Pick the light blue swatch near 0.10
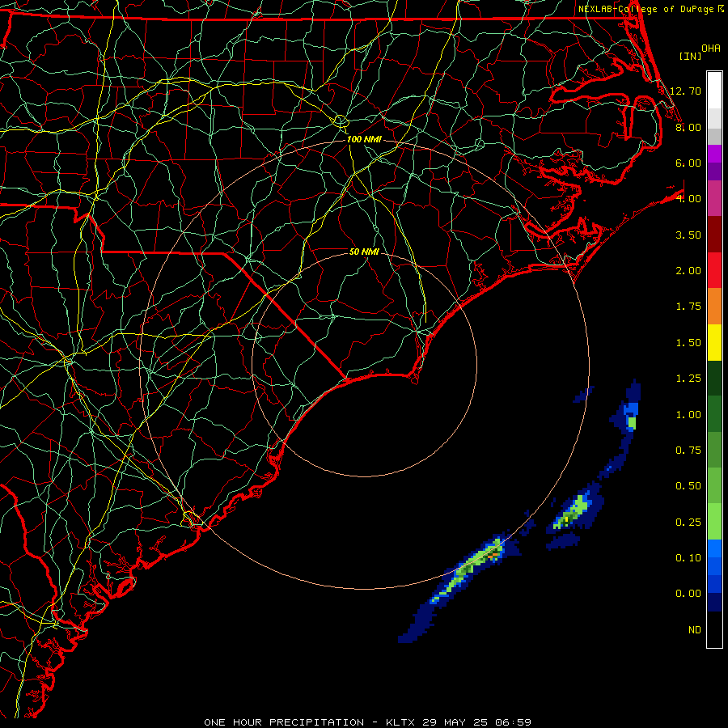The height and width of the screenshot is (728, 728). (x=714, y=548)
